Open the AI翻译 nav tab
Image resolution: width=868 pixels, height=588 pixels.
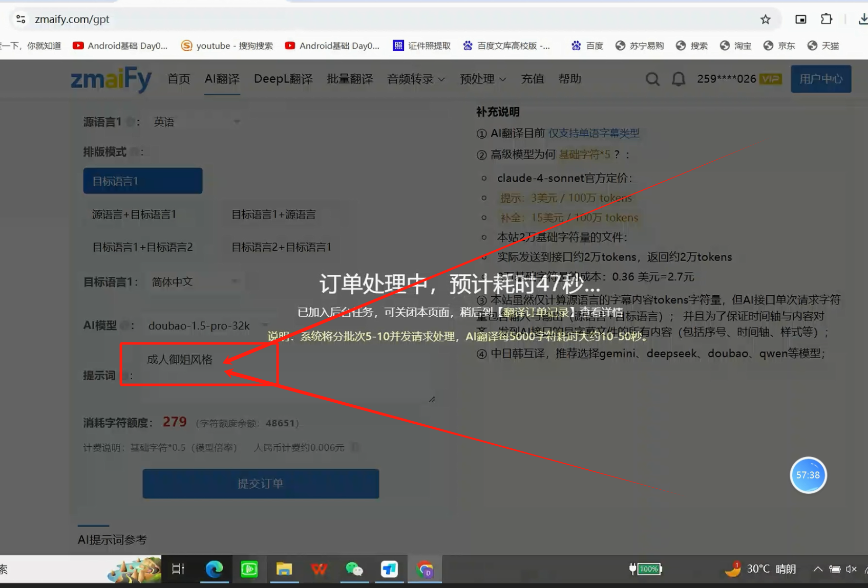coord(222,79)
